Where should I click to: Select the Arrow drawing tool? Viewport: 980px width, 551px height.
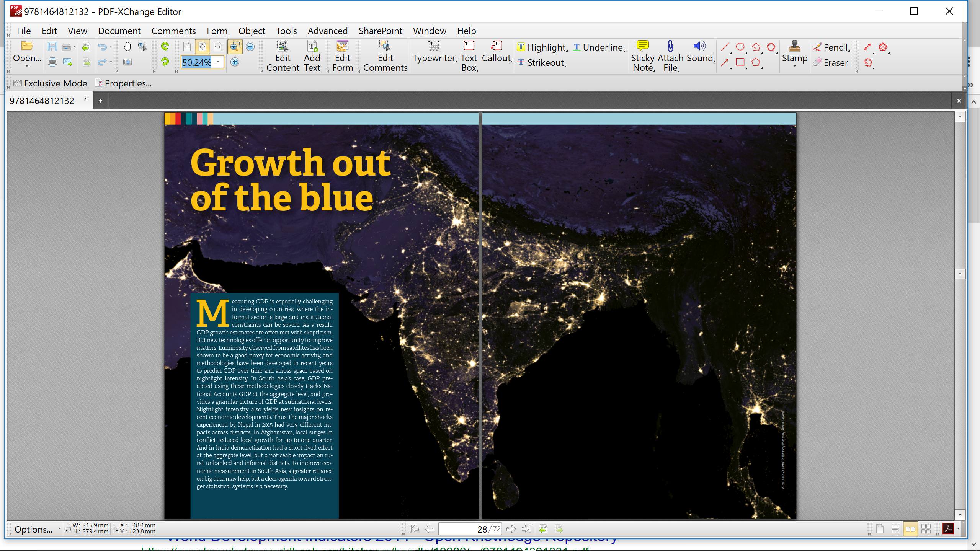click(x=725, y=62)
